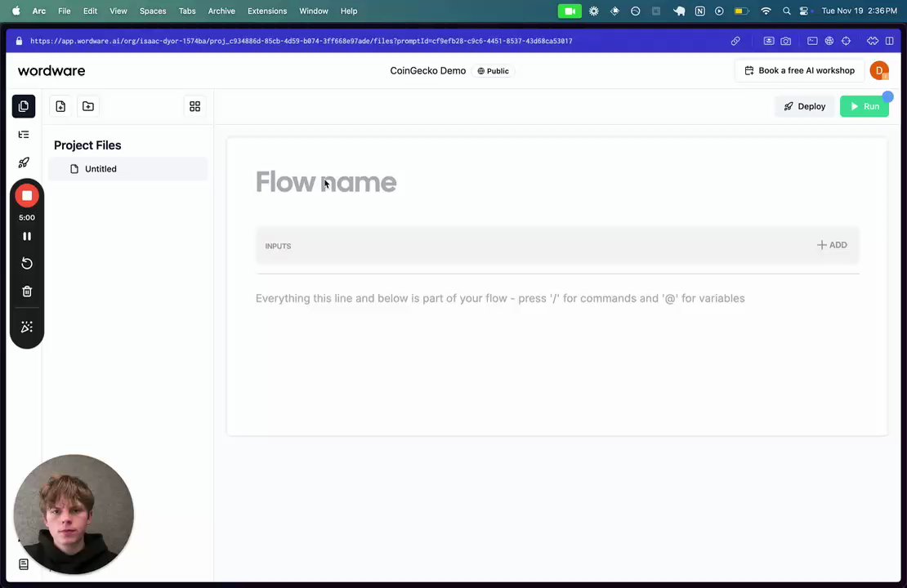Open the Tabs menu
The height and width of the screenshot is (588, 907).
[187, 11]
